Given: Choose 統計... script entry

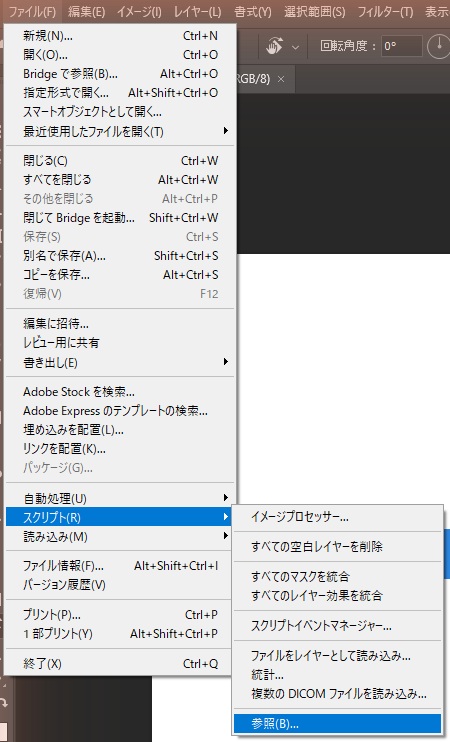Looking at the screenshot, I should click(338, 675).
